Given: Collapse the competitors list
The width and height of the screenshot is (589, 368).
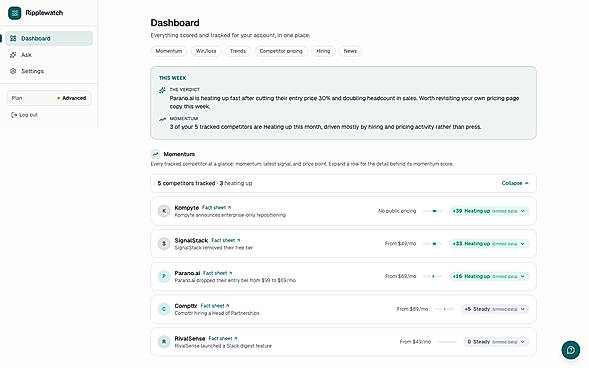Looking at the screenshot, I should pyautogui.click(x=515, y=183).
